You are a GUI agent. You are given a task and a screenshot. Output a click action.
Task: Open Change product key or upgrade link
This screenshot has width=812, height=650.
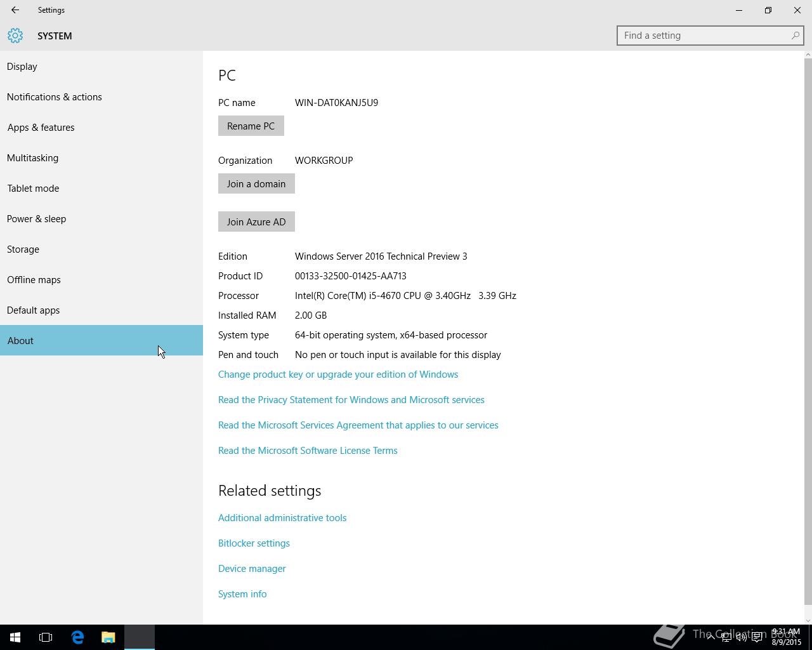tap(338, 375)
